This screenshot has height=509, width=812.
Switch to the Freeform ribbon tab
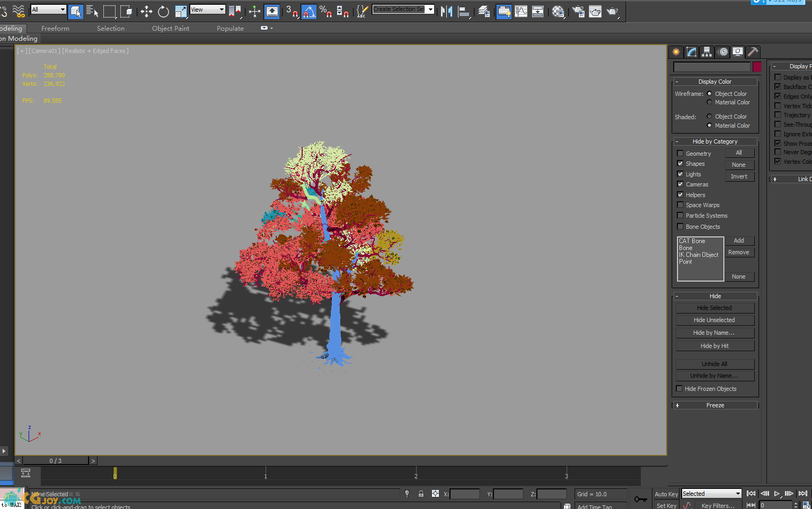tap(55, 29)
